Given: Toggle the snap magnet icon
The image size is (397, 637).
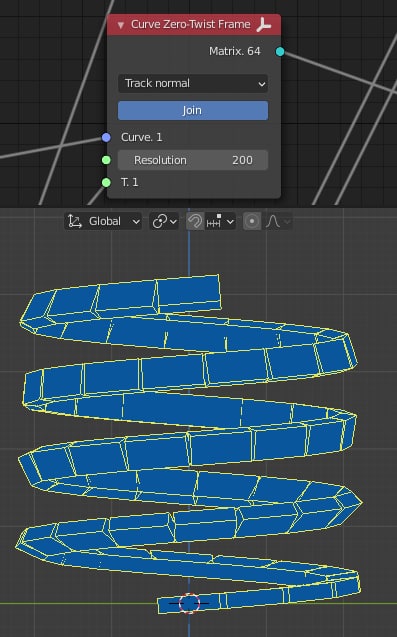Looking at the screenshot, I should 195,221.
